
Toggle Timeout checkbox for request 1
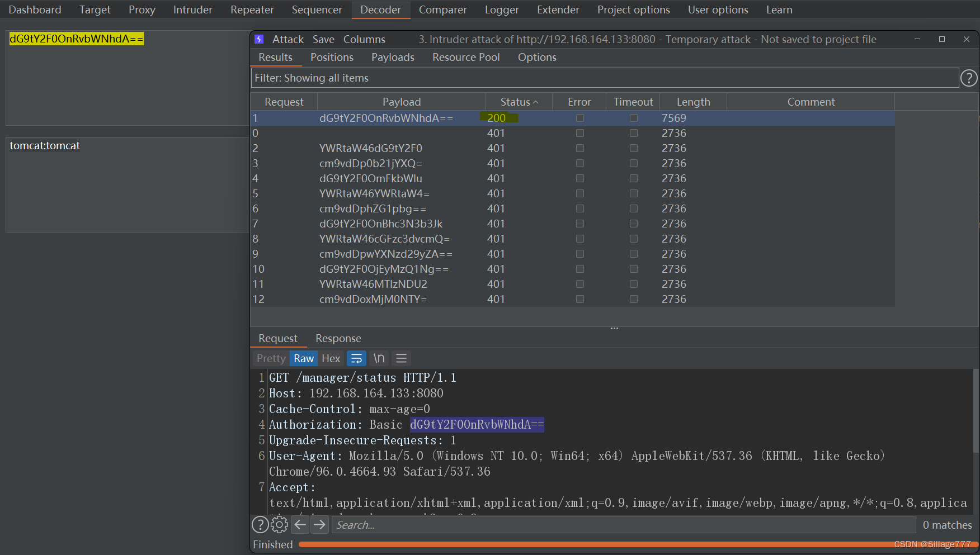634,118
